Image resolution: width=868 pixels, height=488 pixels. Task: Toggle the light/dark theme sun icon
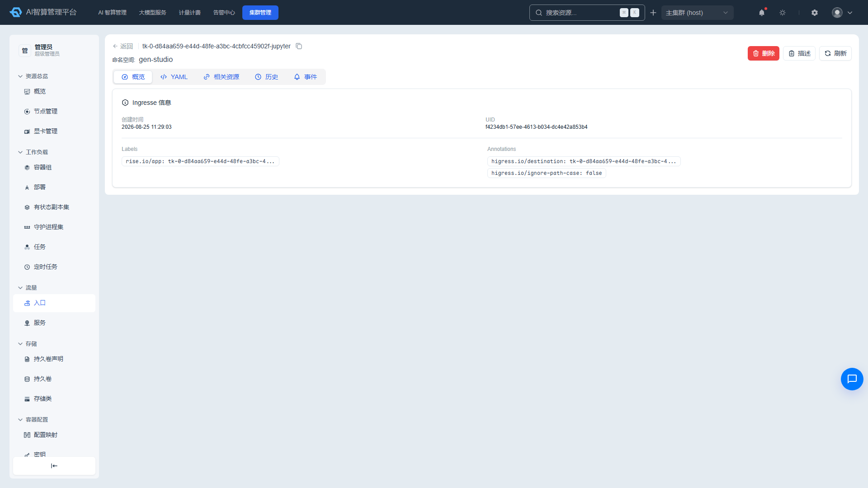pos(783,13)
